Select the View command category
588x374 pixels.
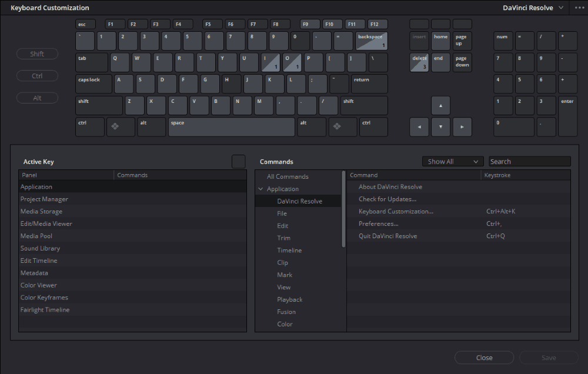[284, 288]
